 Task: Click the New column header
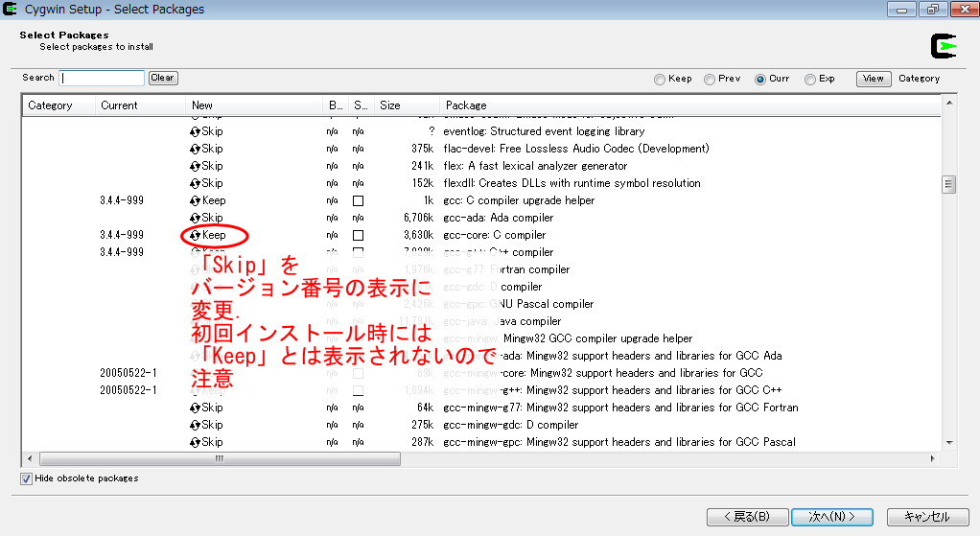(254, 105)
